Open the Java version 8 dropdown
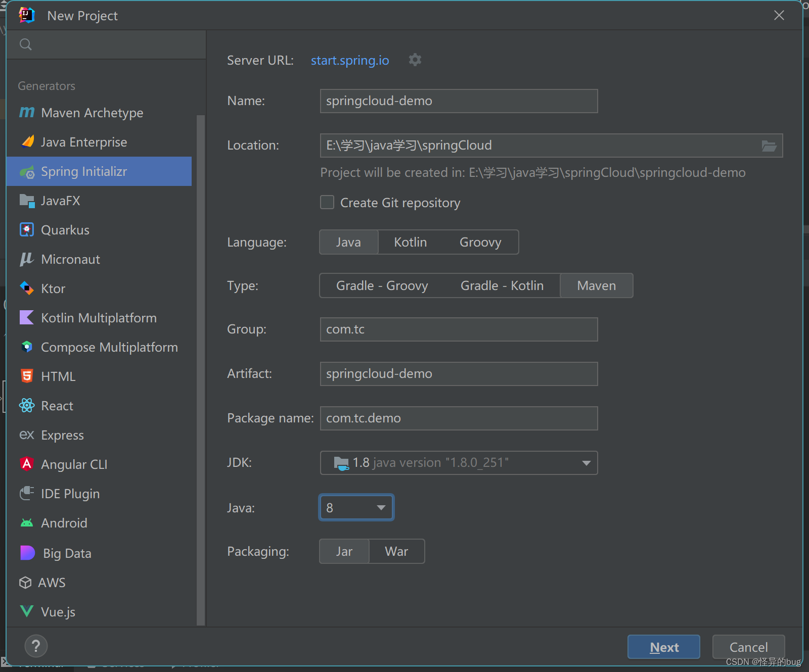The height and width of the screenshot is (672, 809). pyautogui.click(x=356, y=507)
